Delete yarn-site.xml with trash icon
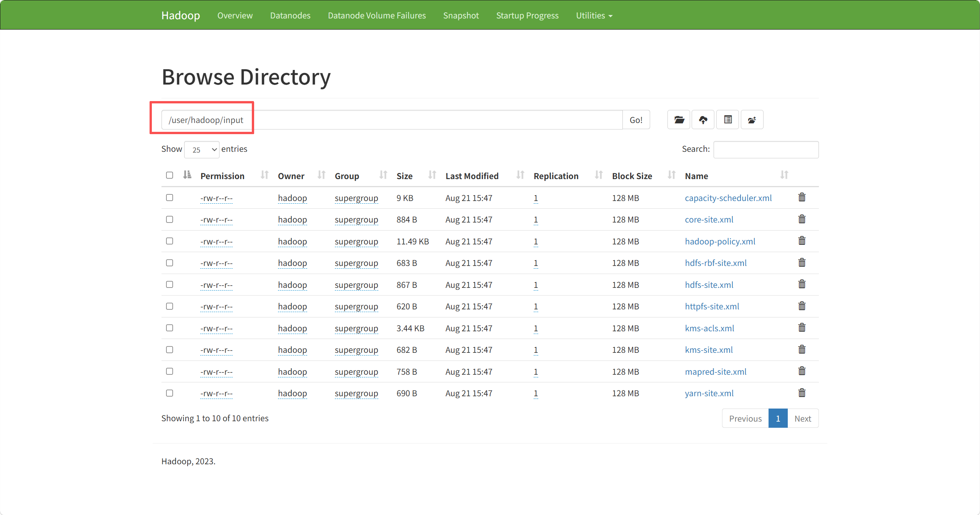The width and height of the screenshot is (980, 515). pyautogui.click(x=802, y=393)
